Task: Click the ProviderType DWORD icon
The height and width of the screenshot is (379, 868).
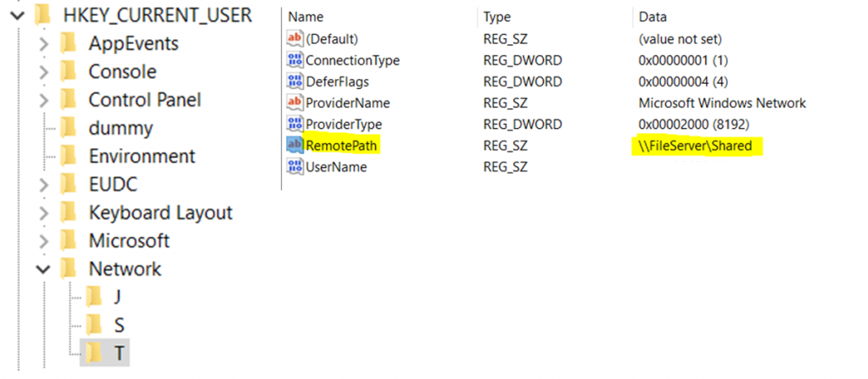Action: click(294, 125)
